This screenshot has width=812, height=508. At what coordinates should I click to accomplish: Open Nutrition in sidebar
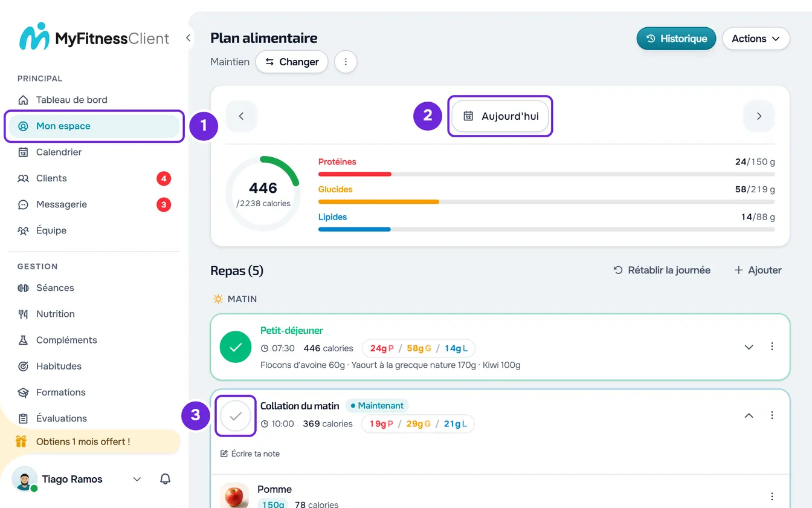coord(94,314)
